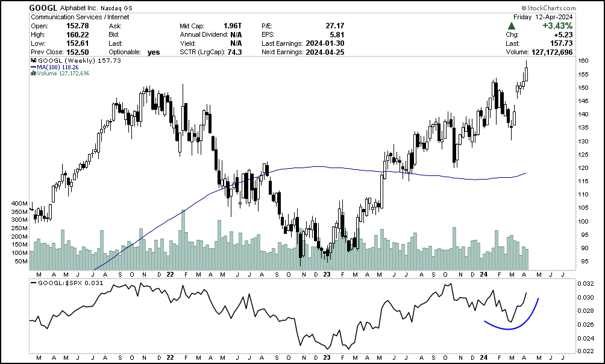Click the Nasdaq GS exchange label
Screen dimensions: 605x364
click(117, 8)
